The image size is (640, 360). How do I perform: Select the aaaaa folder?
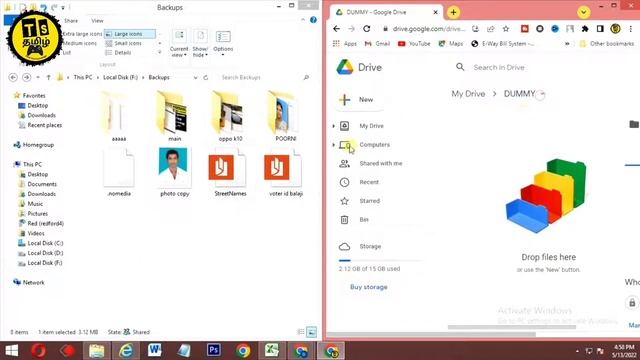(x=119, y=116)
